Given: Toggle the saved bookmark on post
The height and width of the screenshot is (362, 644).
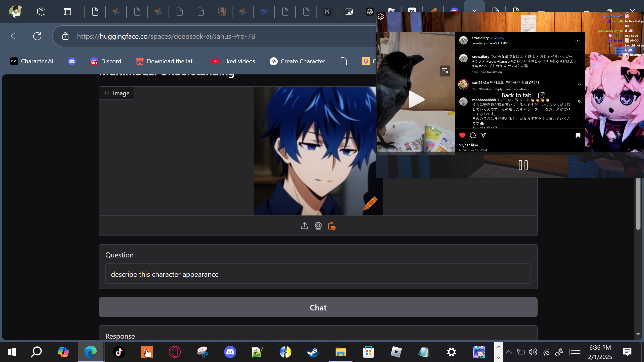Looking at the screenshot, I should tap(578, 135).
